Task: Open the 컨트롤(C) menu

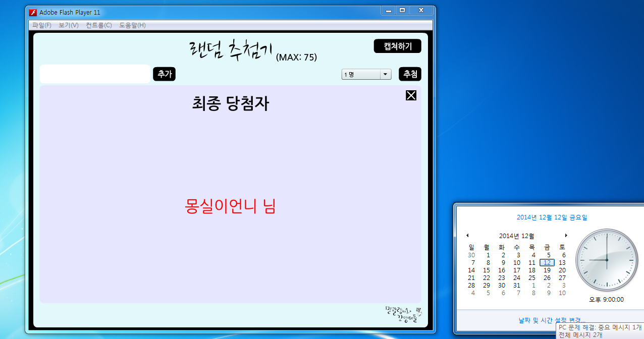Action: click(x=99, y=25)
